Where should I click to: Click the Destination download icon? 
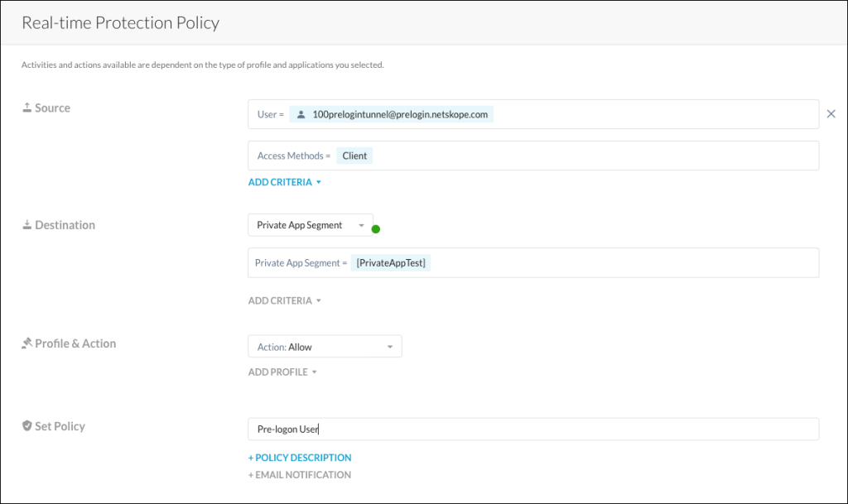[26, 225]
